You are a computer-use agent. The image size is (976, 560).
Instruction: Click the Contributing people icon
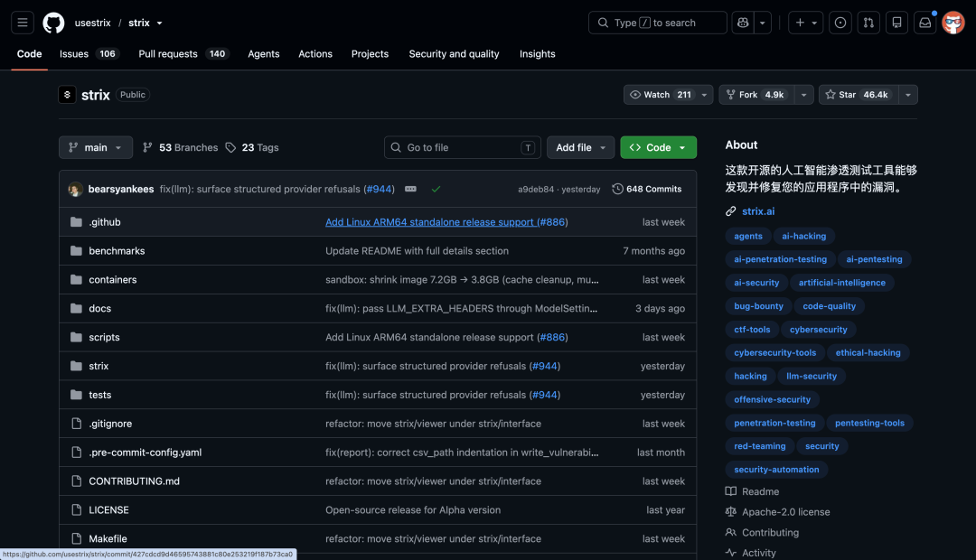[x=731, y=533]
